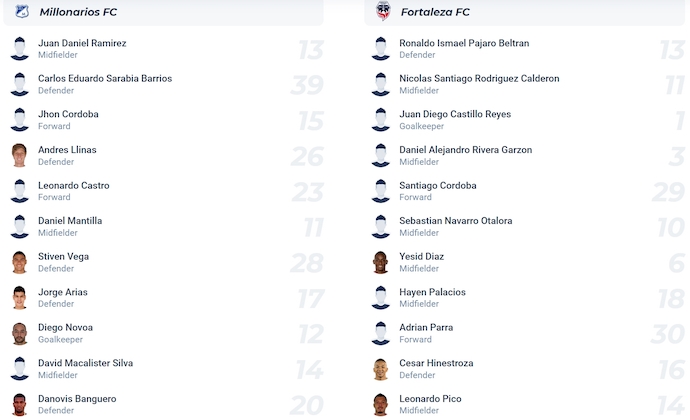690x420 pixels.
Task: Open Carlos Eduardo Sarabia Barrios profile
Action: [105, 78]
